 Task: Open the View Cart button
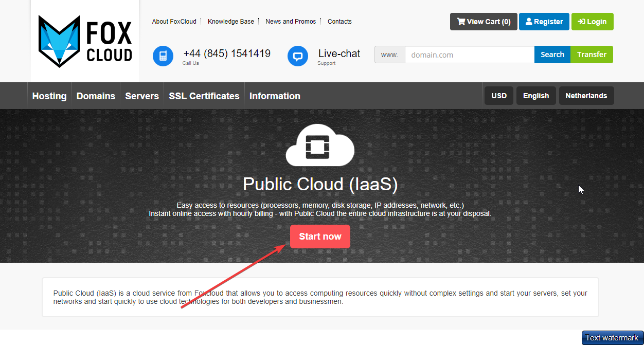coord(484,22)
